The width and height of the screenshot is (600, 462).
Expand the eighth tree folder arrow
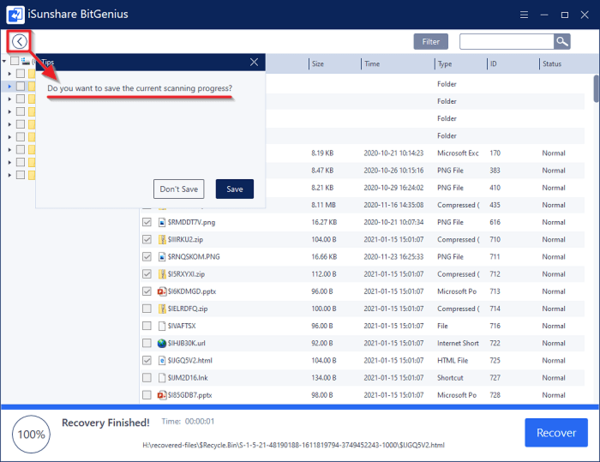tap(10, 162)
